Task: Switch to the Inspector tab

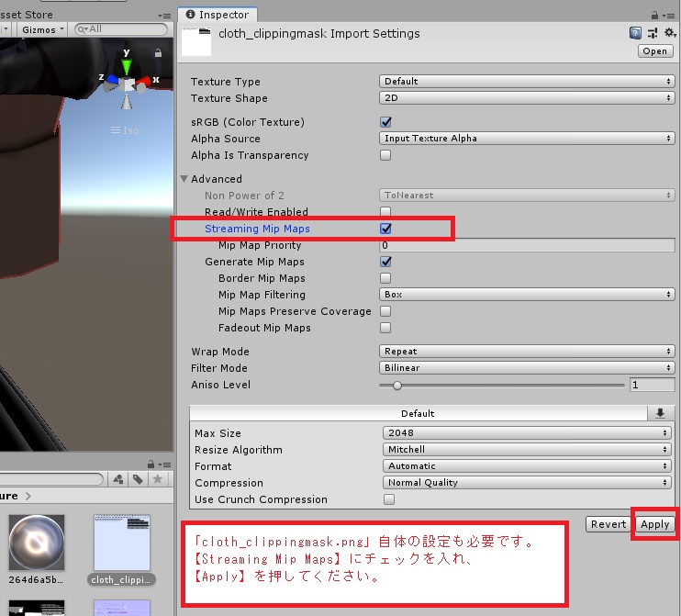Action: (x=218, y=15)
